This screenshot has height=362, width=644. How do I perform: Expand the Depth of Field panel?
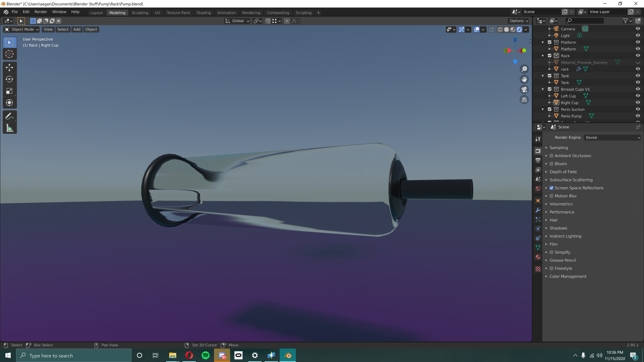(563, 172)
